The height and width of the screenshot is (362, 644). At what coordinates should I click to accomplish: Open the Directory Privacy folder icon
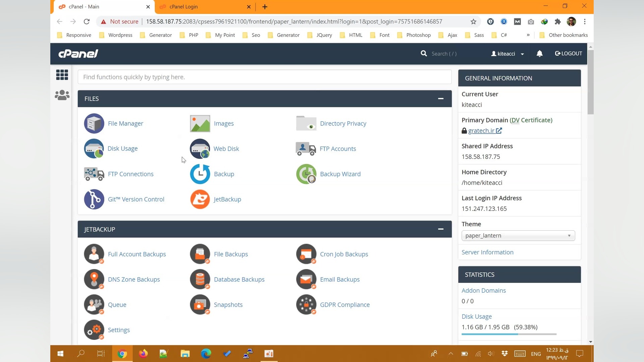[x=306, y=123]
